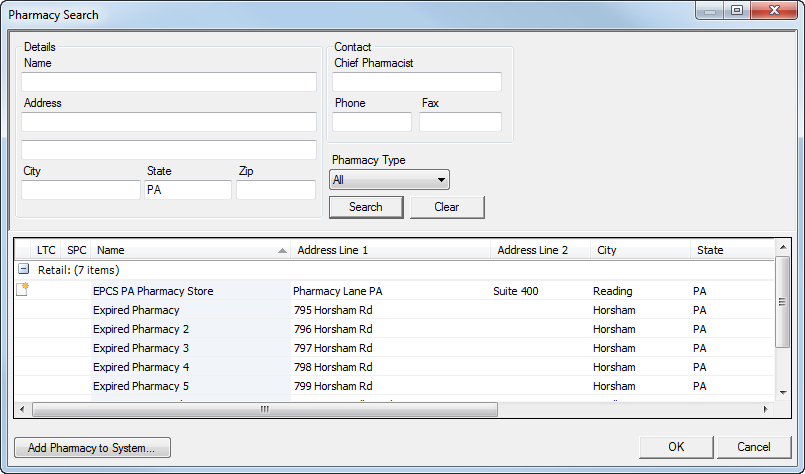Maximize the Pharmacy Search window
805x474 pixels.
pos(737,10)
